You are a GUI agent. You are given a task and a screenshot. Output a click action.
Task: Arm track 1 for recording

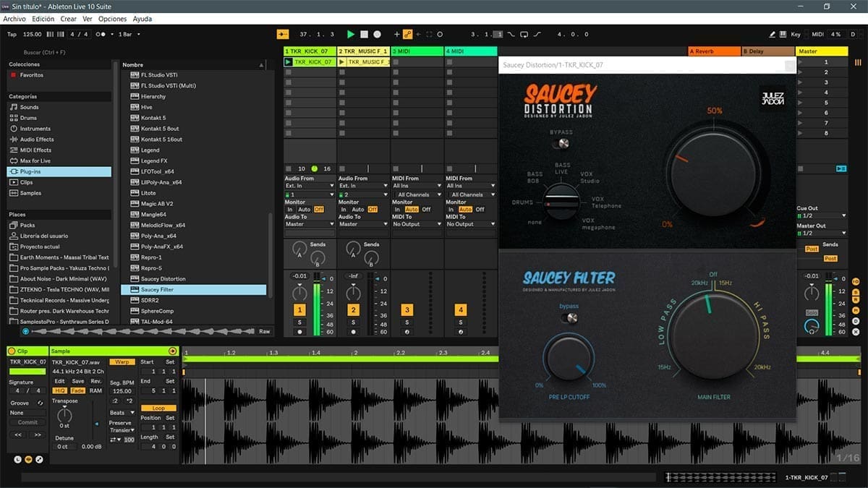pyautogui.click(x=299, y=332)
